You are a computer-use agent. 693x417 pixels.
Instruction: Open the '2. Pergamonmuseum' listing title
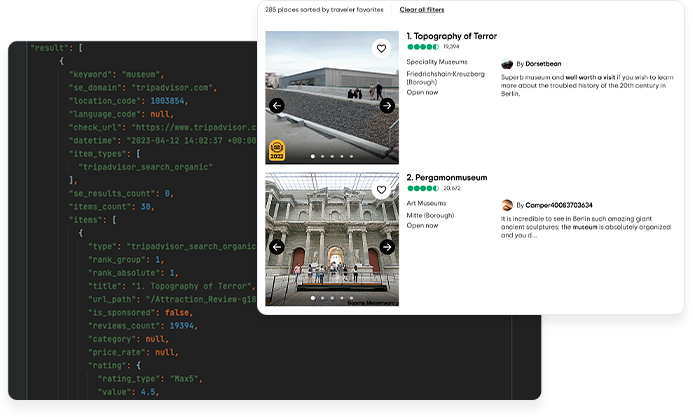point(447,178)
